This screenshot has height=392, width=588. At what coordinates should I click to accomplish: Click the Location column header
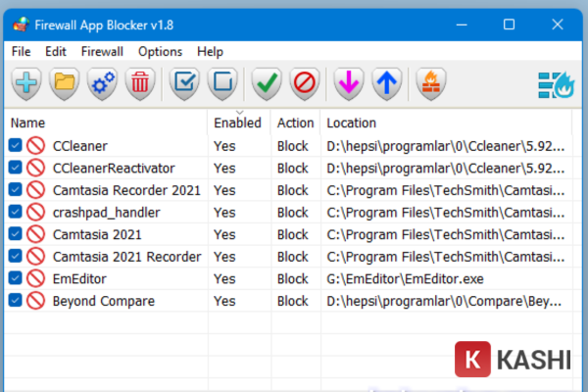tap(351, 123)
